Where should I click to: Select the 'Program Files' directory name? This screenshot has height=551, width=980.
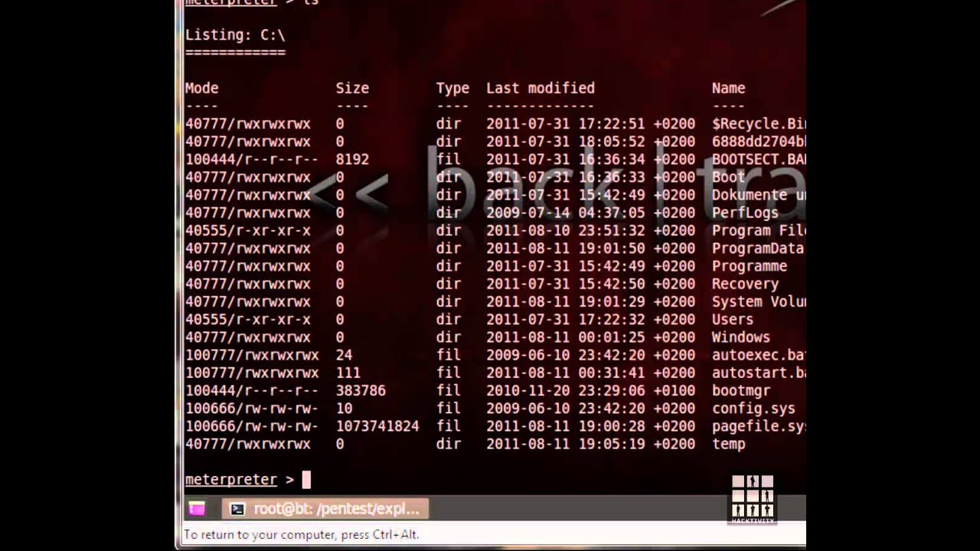759,230
